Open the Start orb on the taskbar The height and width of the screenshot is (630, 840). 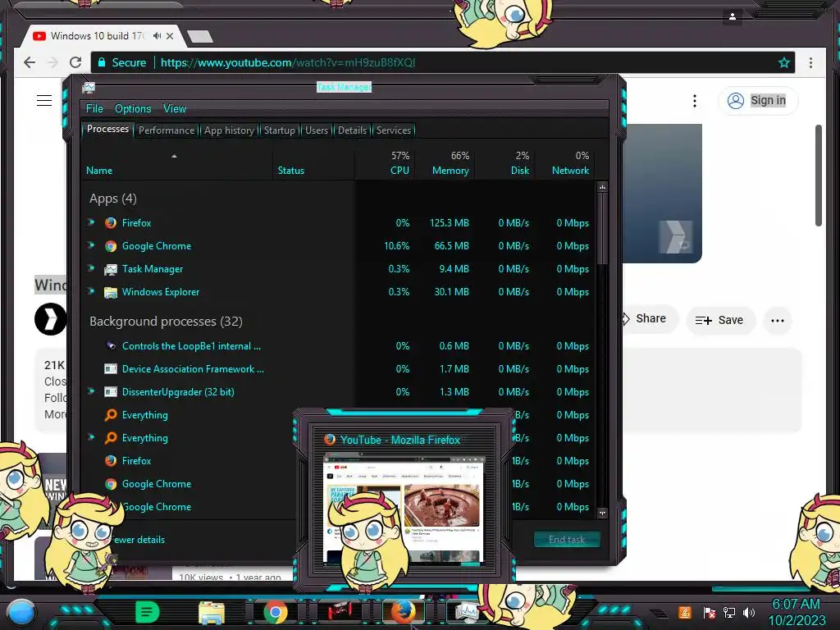click(x=21, y=612)
